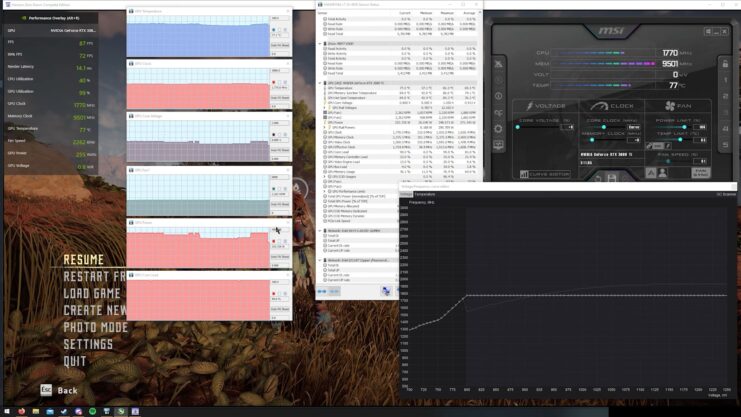Collapse the GPU GeForce RTX group in HWiNFO
The image size is (741, 417).
[320, 83]
